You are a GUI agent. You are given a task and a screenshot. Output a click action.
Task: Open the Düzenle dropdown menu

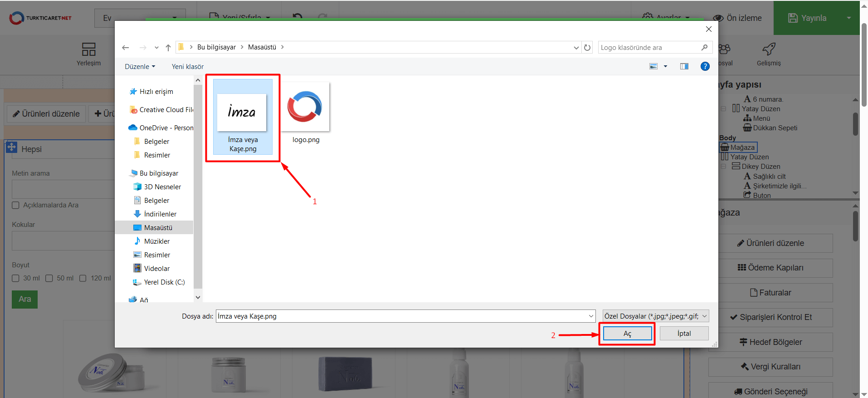(x=140, y=67)
